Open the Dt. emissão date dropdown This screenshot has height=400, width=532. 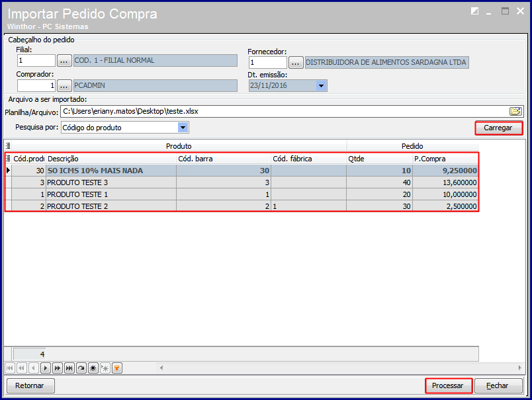[x=321, y=85]
